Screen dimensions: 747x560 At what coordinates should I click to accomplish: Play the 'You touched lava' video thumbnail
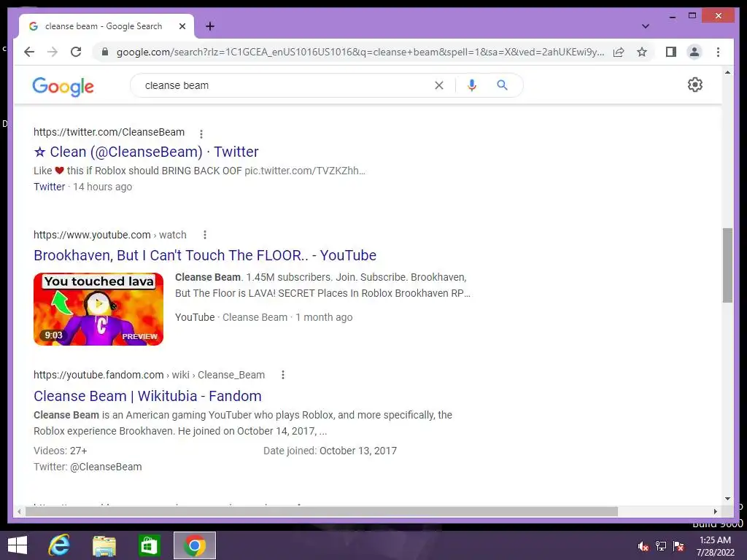click(x=98, y=309)
